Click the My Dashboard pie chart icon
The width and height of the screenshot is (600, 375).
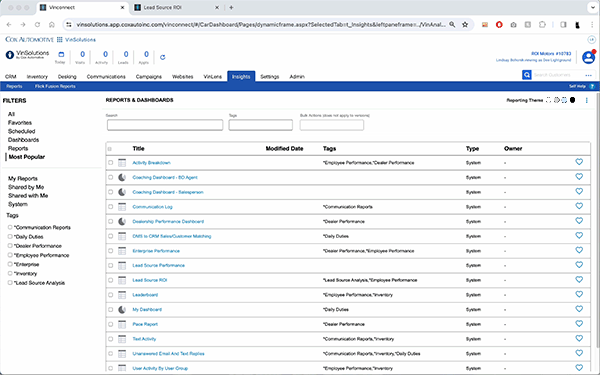coord(122,309)
